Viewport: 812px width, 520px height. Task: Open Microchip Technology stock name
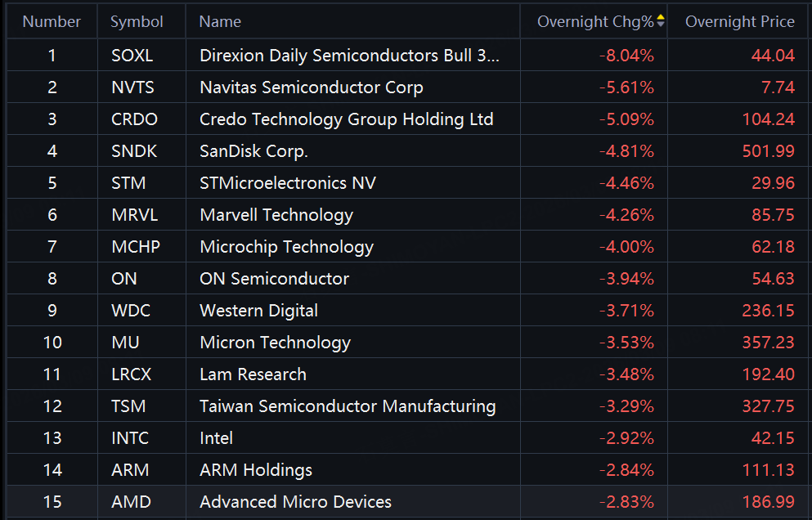pyautogui.click(x=286, y=247)
